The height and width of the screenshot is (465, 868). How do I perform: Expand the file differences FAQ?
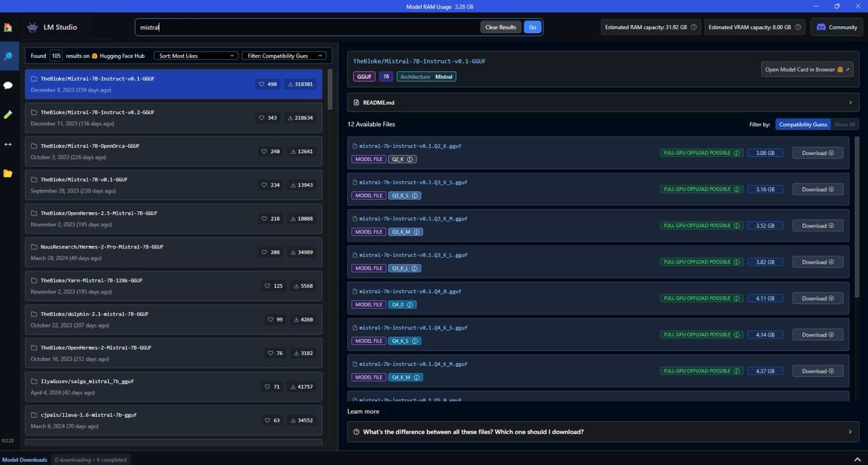[603, 432]
